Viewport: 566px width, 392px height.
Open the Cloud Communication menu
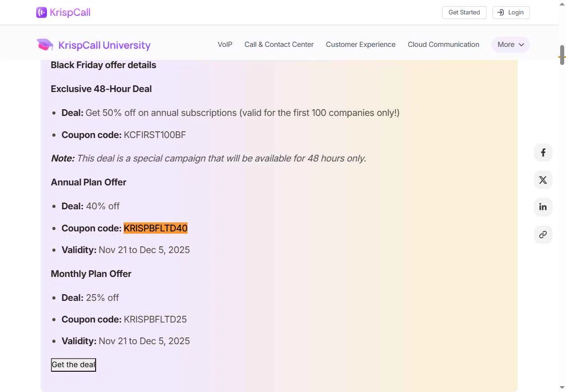click(x=443, y=45)
